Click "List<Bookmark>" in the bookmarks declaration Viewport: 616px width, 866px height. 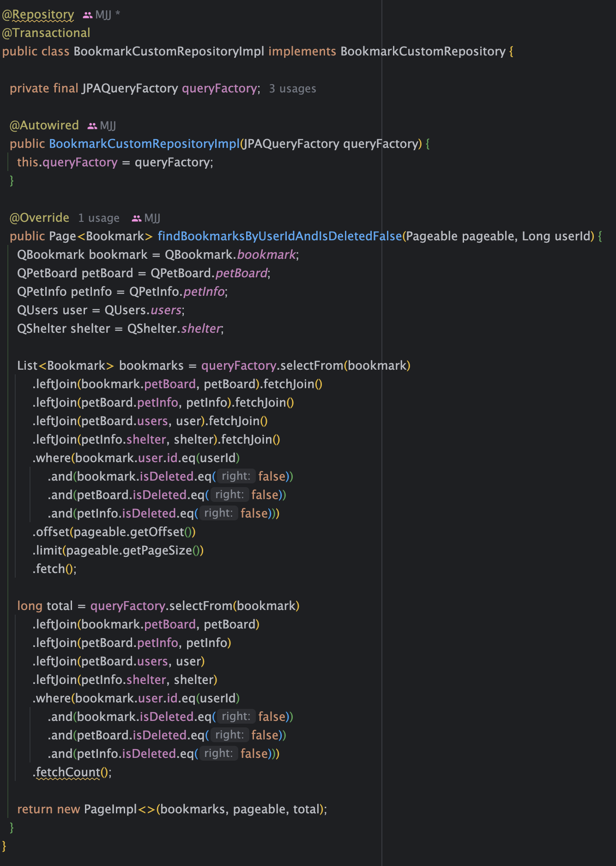click(66, 366)
